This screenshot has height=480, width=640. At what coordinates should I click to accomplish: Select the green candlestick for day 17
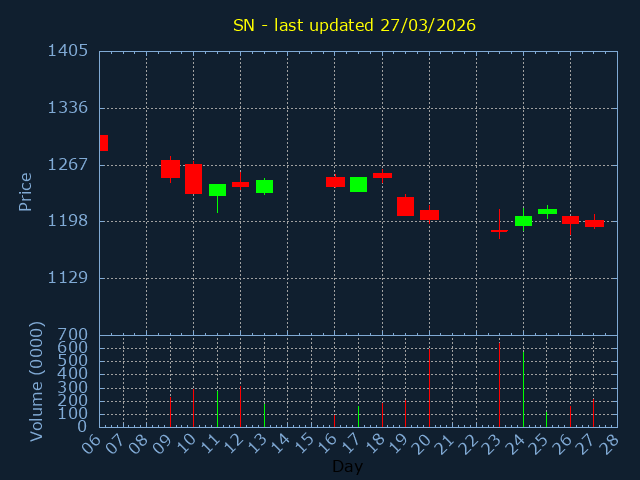click(358, 184)
